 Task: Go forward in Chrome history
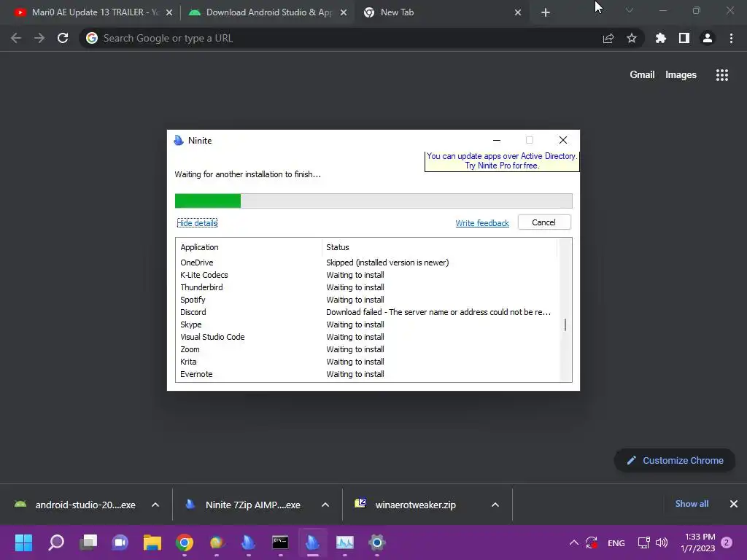(x=39, y=38)
